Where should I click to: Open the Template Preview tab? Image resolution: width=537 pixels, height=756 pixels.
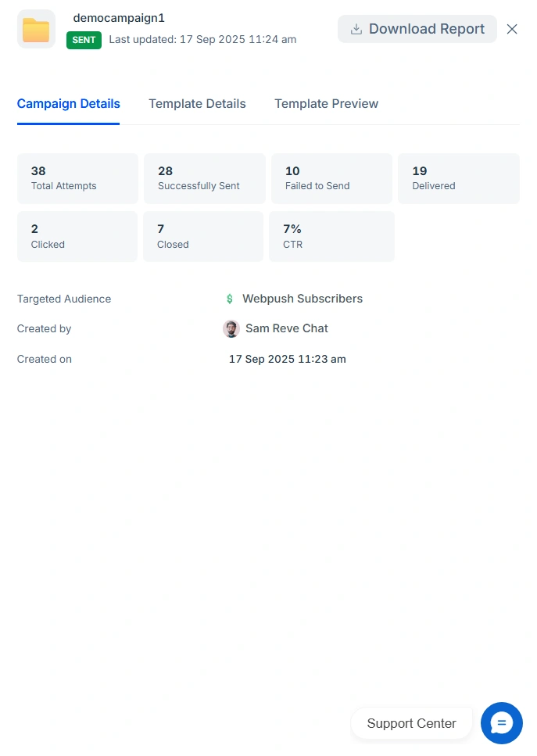[x=326, y=104]
